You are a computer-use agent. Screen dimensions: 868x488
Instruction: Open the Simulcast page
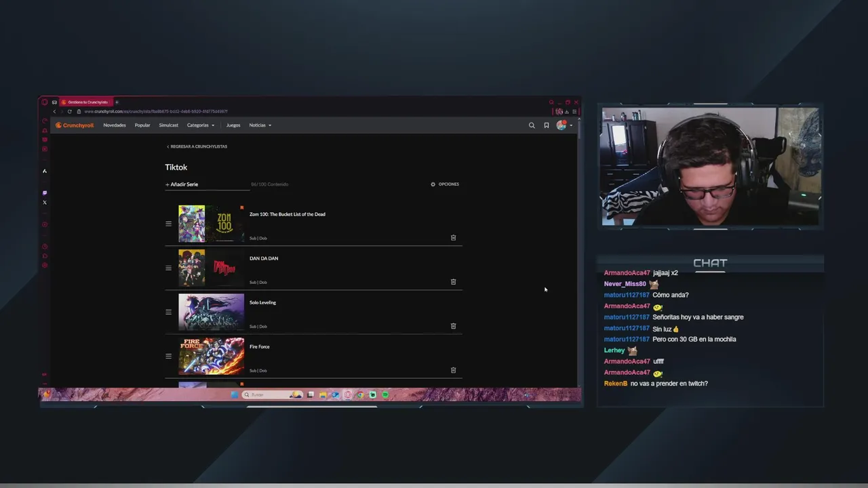point(169,125)
